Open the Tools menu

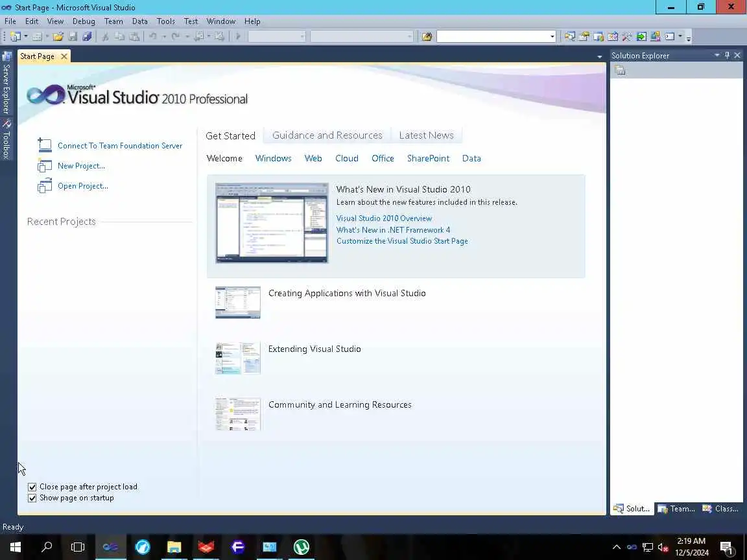(x=166, y=21)
